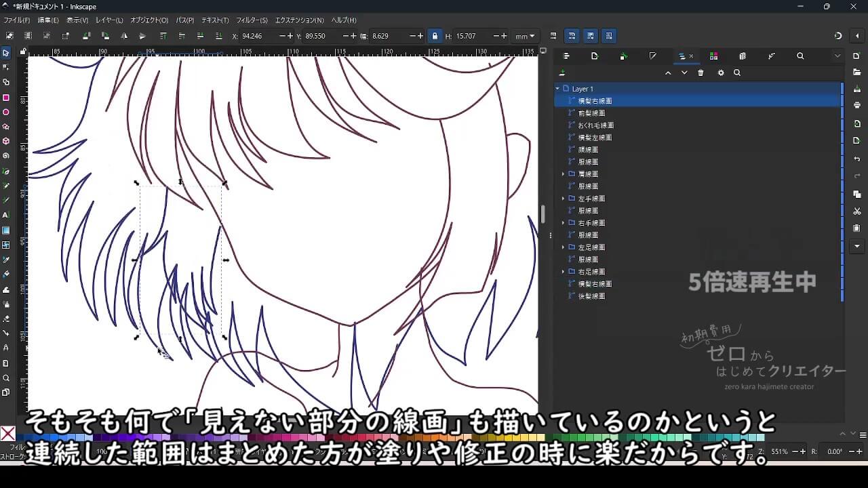This screenshot has width=868, height=488.
Task: Toggle the width/height ratio lock
Action: 435,36
